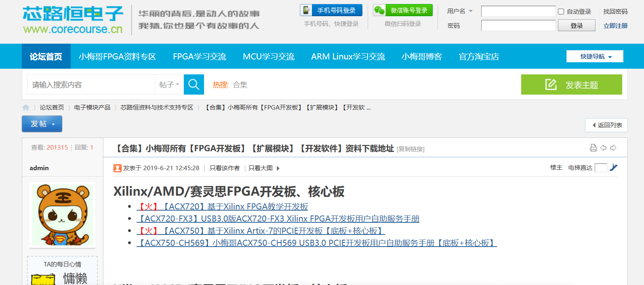Image resolution: width=644 pixels, height=285 pixels.
Task: Open the 官方淘宝店 nav tab
Action: tap(479, 56)
